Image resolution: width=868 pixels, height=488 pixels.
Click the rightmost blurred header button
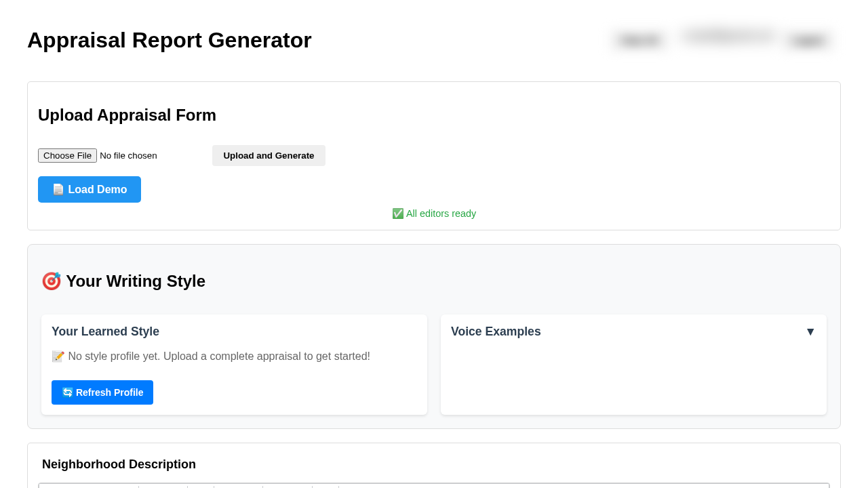pos(808,41)
